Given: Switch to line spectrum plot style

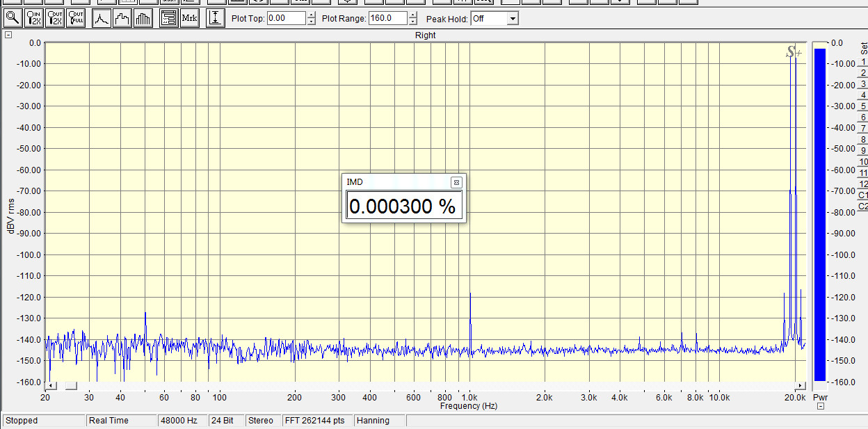Looking at the screenshot, I should click(x=102, y=18).
